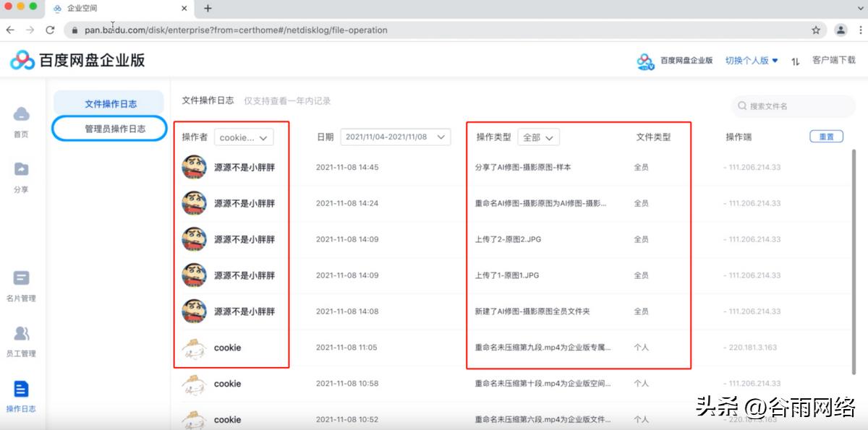Open the 日期 date range dropdown
868x430 pixels.
pos(395,137)
